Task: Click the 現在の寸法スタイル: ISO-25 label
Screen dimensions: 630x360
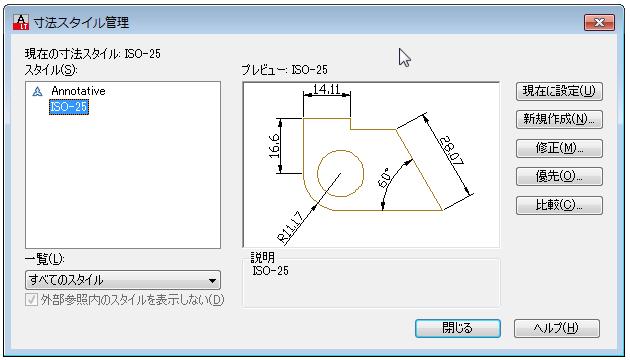Action: click(92, 54)
